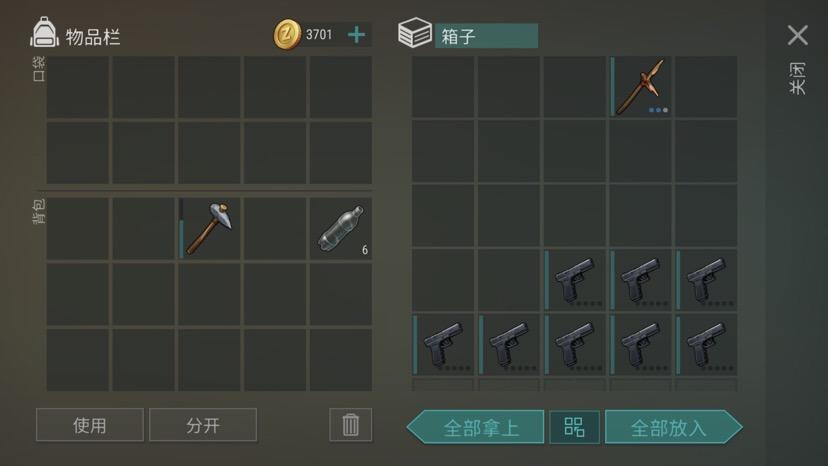This screenshot has width=828, height=466.
Task: Select the pickaxe in the chest
Action: (641, 87)
